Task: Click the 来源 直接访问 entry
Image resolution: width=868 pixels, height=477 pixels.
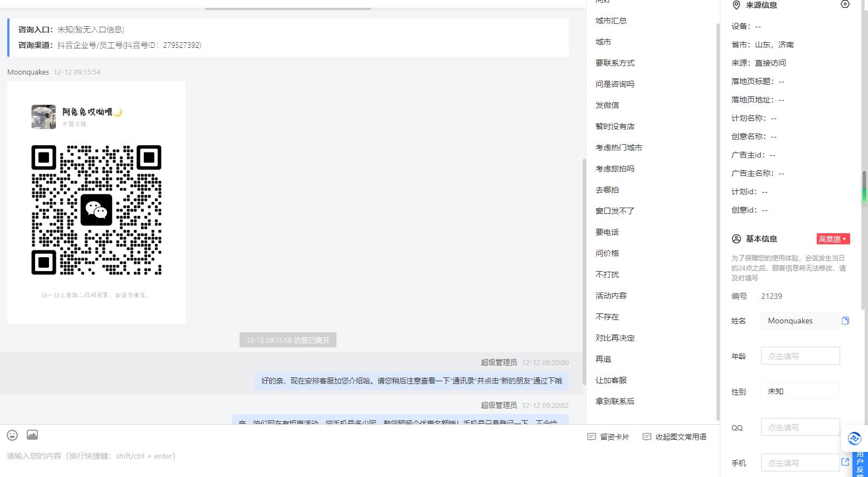Action: [x=758, y=63]
